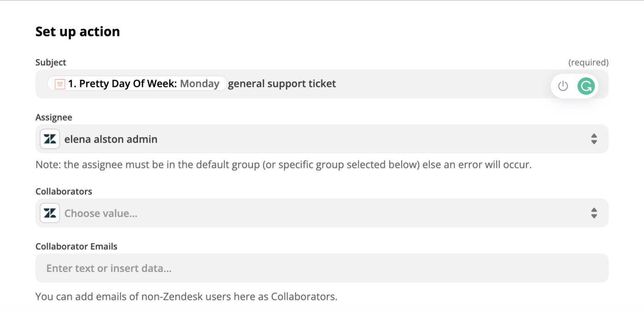Click the "(required)" indicator text
Viewport: 644px width, 311px height.
(x=588, y=62)
